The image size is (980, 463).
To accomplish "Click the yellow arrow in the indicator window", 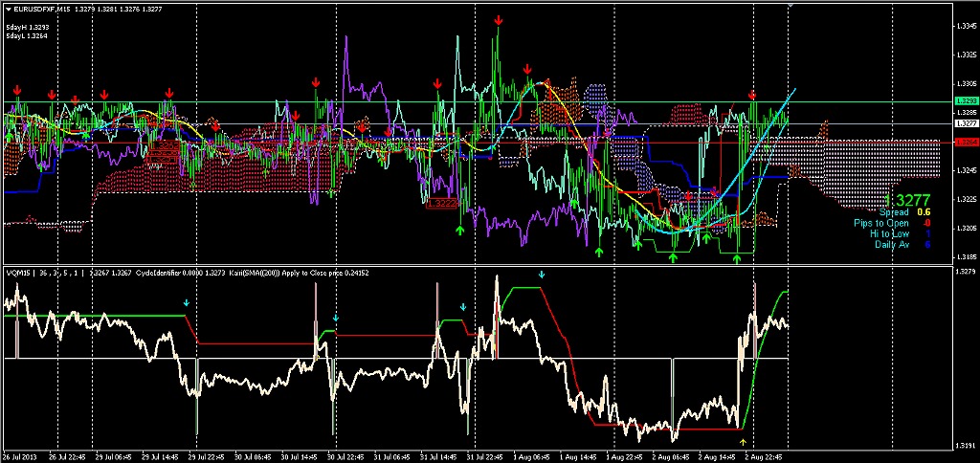I will (x=744, y=440).
